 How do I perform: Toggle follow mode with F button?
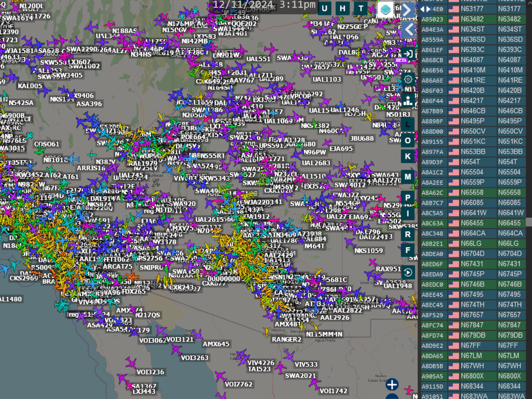pos(408,250)
